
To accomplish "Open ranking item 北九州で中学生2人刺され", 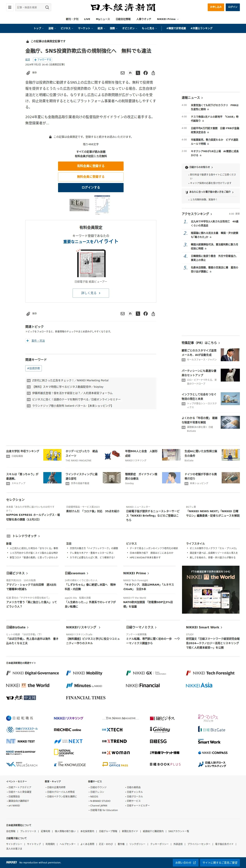I will (214, 224).
